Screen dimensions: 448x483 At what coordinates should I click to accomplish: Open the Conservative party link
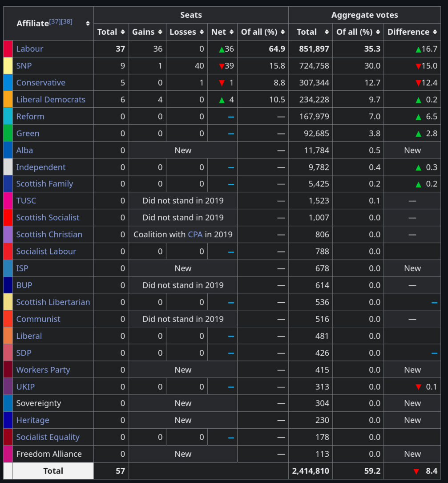pos(40,82)
